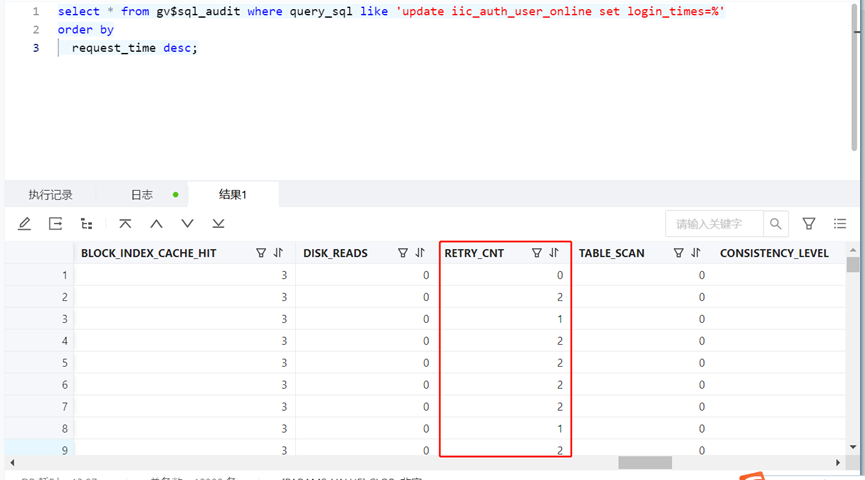This screenshot has height=480, width=865.
Task: Open the column list menu icon
Action: click(840, 223)
